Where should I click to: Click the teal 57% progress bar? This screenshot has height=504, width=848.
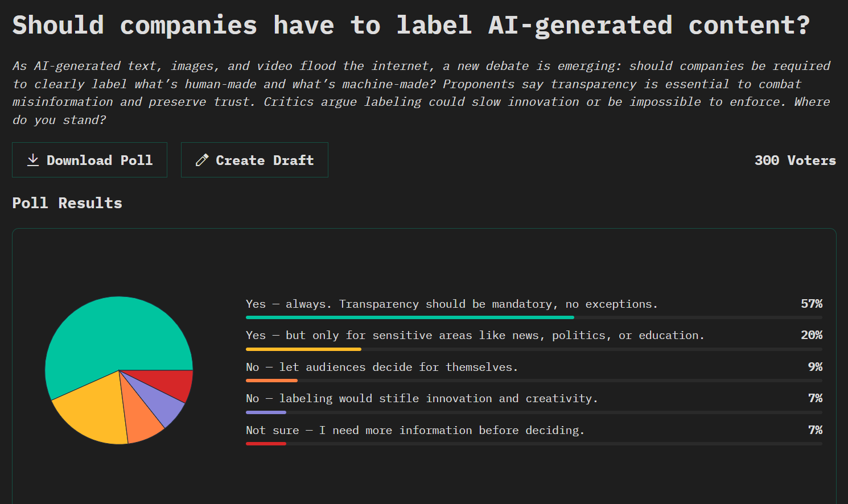410,317
